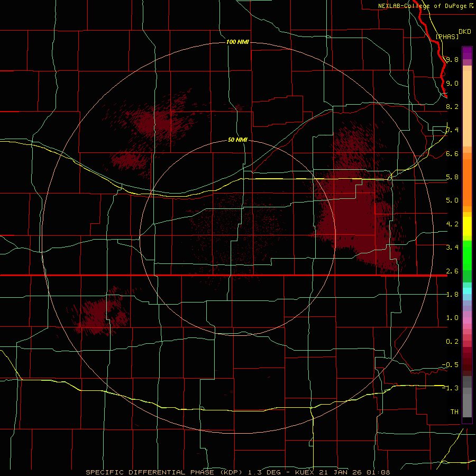Screen dimensions: 476x476
Task: Click the scale value 3.4
Action: (x=452, y=248)
